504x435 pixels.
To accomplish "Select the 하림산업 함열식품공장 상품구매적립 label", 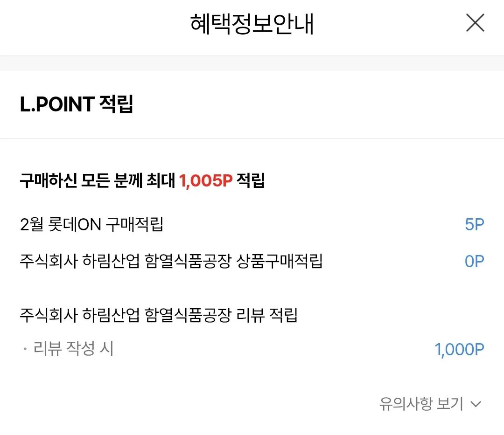I will 171,261.
